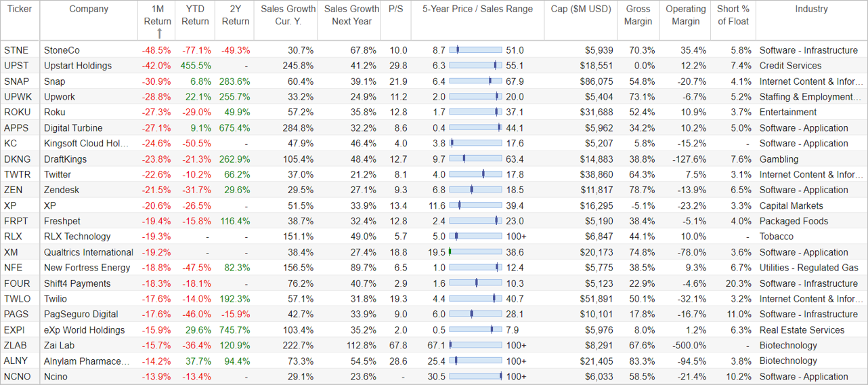
Task: Click the NCNO ticker cell
Action: pyautogui.click(x=18, y=377)
